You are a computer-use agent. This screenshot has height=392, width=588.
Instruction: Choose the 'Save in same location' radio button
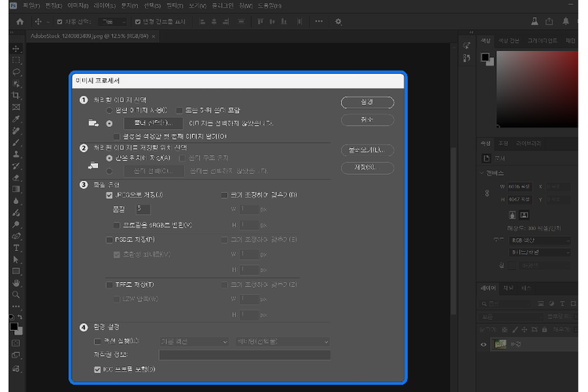[x=109, y=157]
